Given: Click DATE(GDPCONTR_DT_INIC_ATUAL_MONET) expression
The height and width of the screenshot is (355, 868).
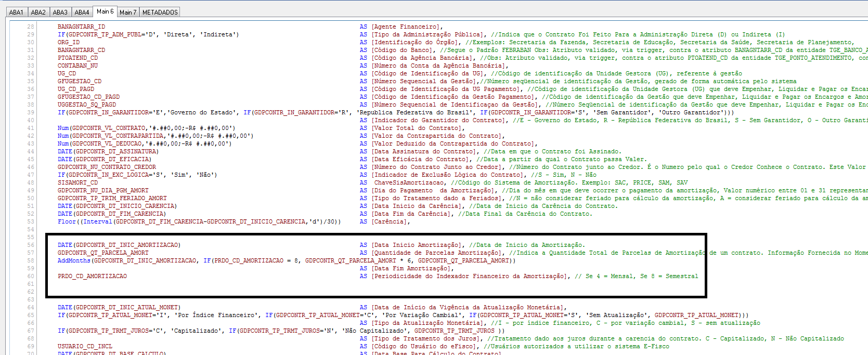Looking at the screenshot, I should point(119,307).
